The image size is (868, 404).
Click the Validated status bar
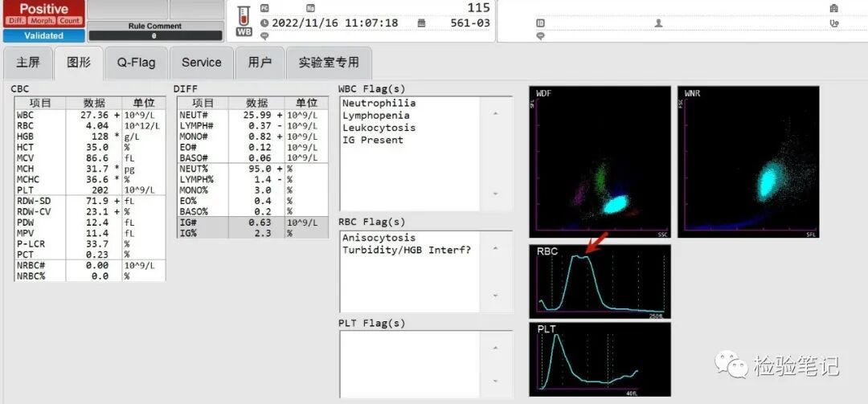click(x=43, y=35)
